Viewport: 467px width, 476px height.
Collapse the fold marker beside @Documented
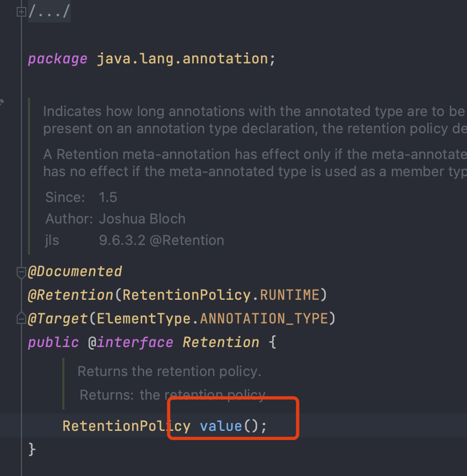coord(21,272)
